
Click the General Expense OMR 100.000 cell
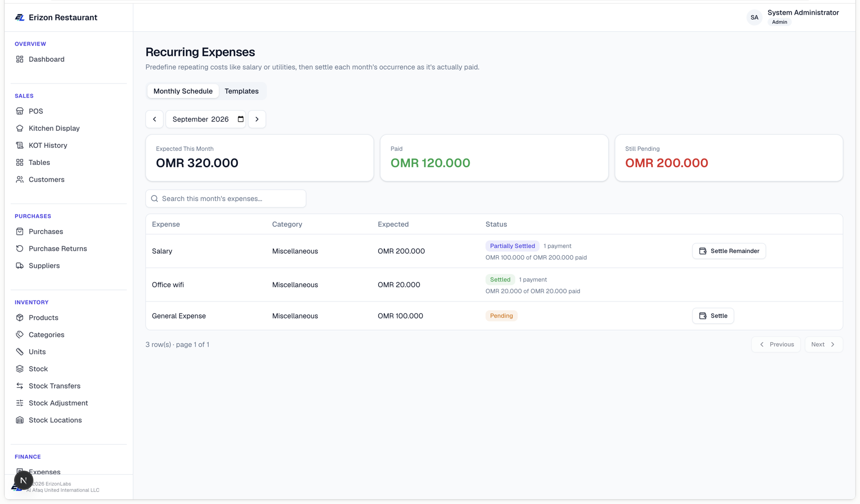[400, 316]
